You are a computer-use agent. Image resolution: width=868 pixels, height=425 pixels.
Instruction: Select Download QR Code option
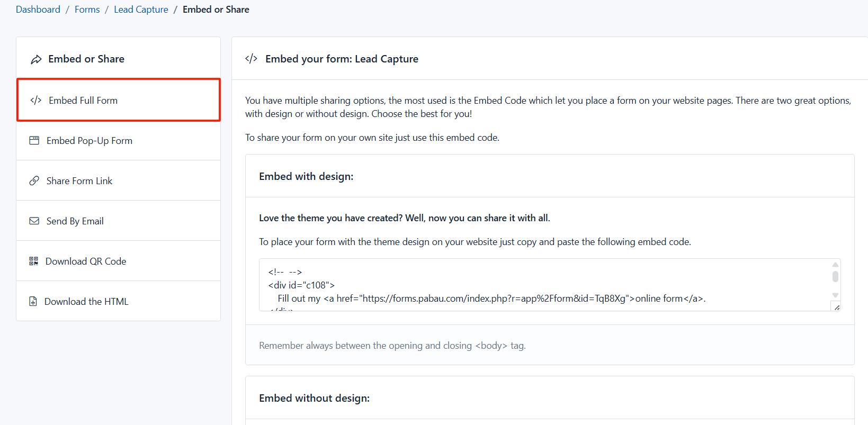click(119, 261)
